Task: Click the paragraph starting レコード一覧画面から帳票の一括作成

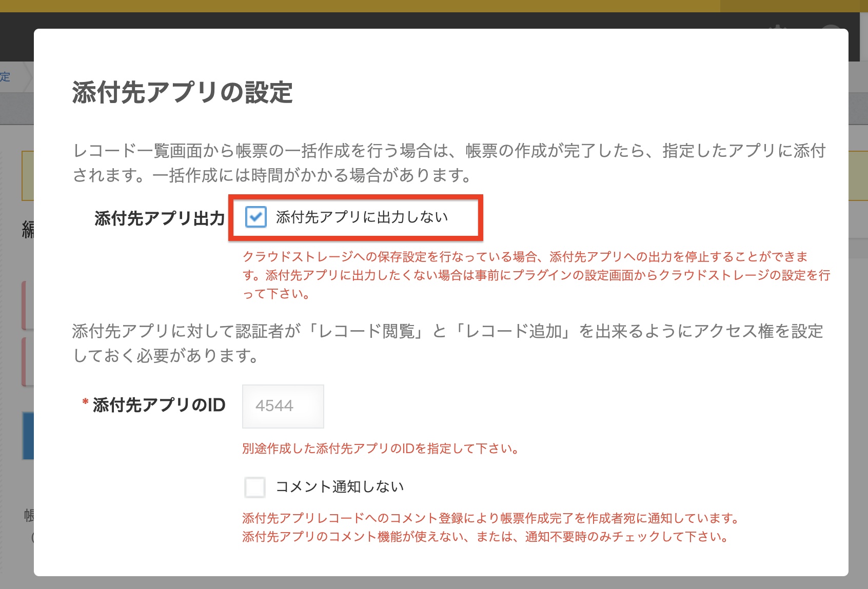Action: [x=449, y=163]
